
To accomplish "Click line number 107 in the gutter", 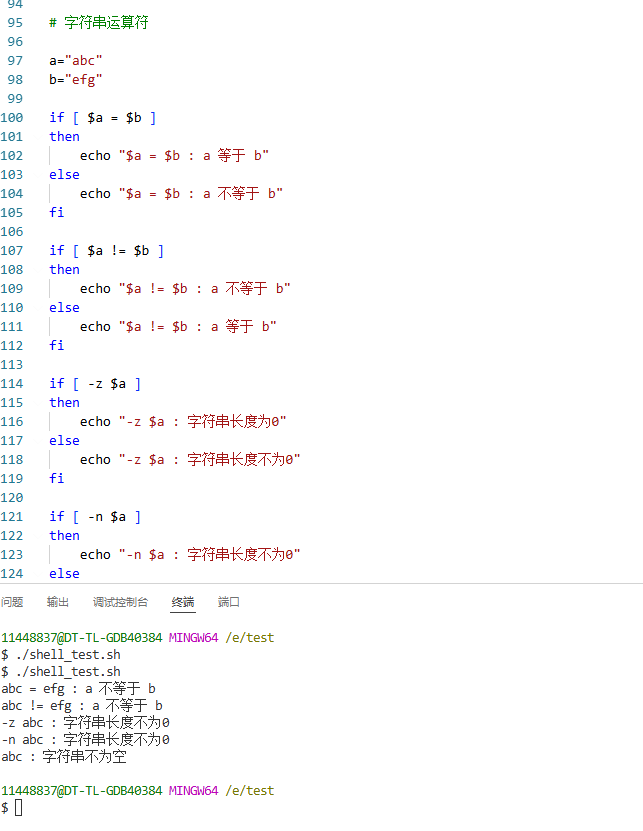I will pos(12,251).
